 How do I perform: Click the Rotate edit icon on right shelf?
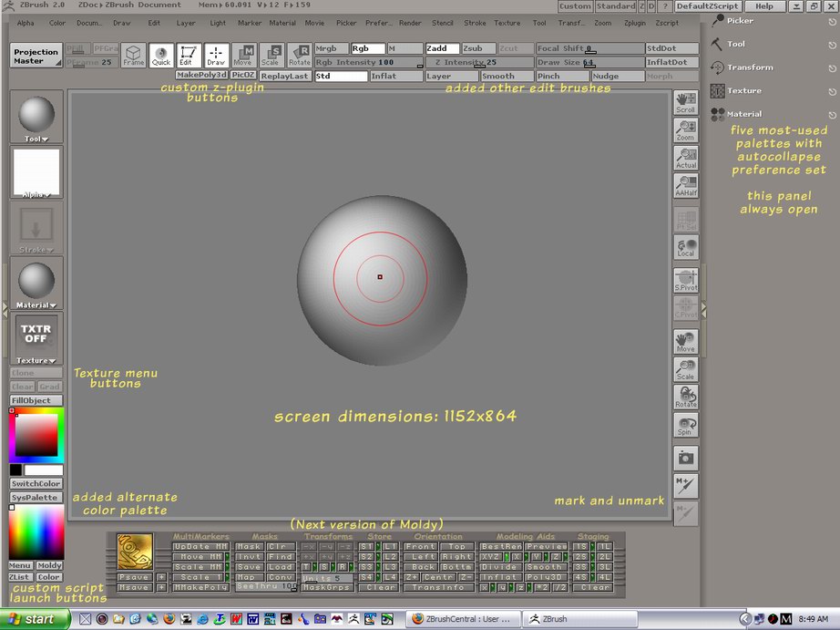686,398
